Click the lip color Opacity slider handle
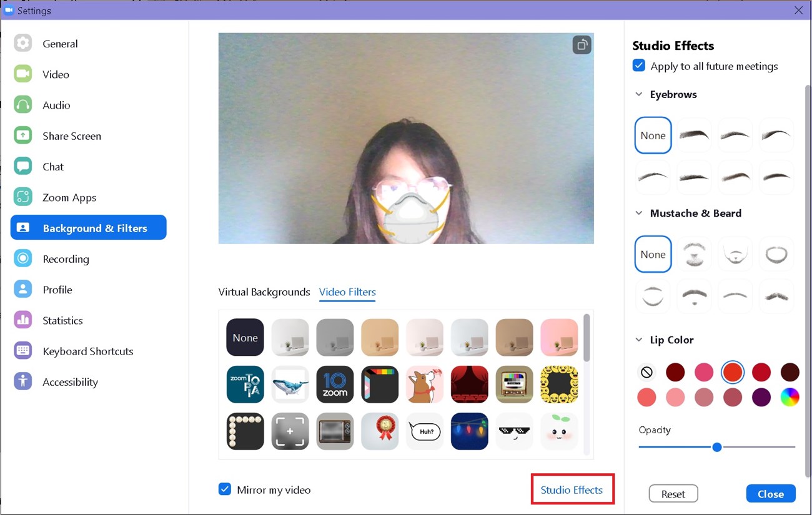The width and height of the screenshot is (812, 515). pos(717,447)
